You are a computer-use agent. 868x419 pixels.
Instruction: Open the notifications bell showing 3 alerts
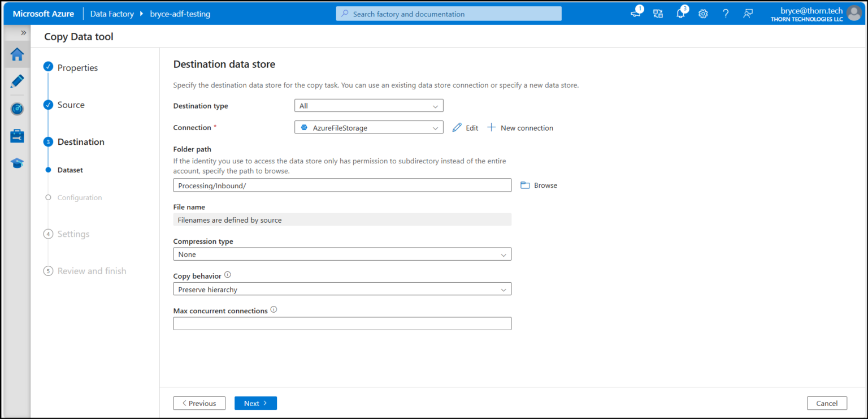coord(680,13)
